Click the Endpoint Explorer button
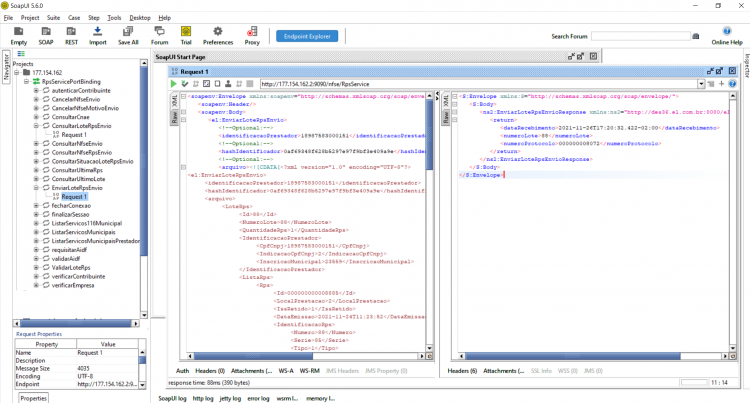The image size is (750, 403). 307,36
